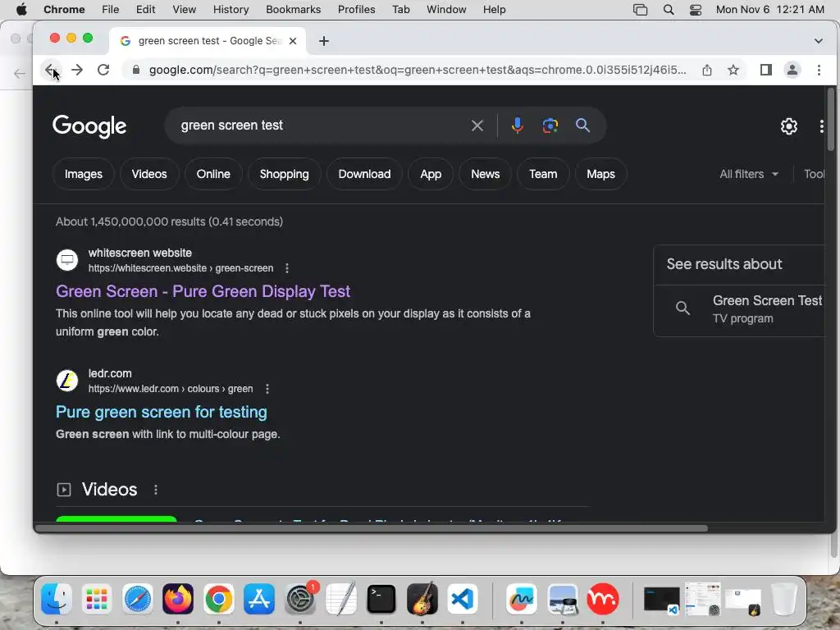Select the Team filter chip
This screenshot has height=630, width=840.
coord(543,174)
